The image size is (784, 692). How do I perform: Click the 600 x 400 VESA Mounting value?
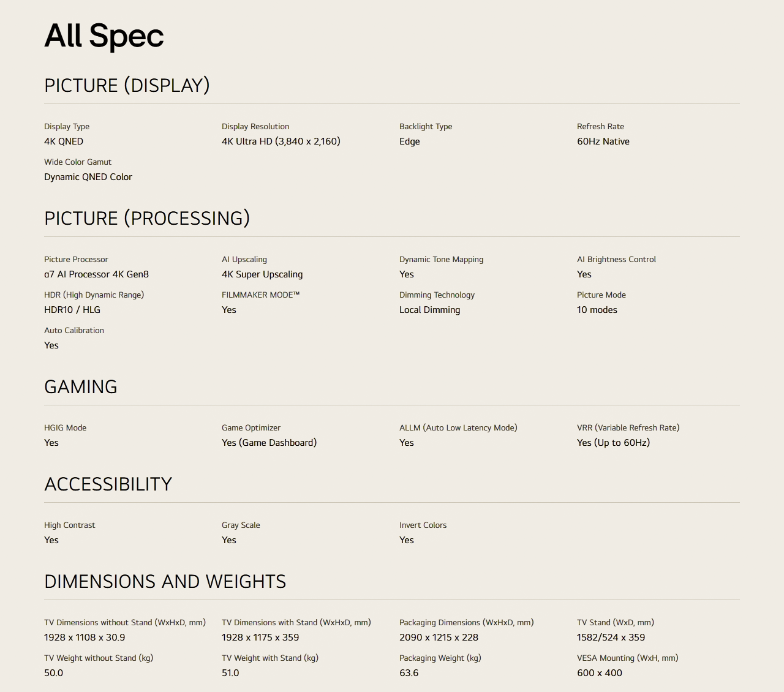(599, 673)
